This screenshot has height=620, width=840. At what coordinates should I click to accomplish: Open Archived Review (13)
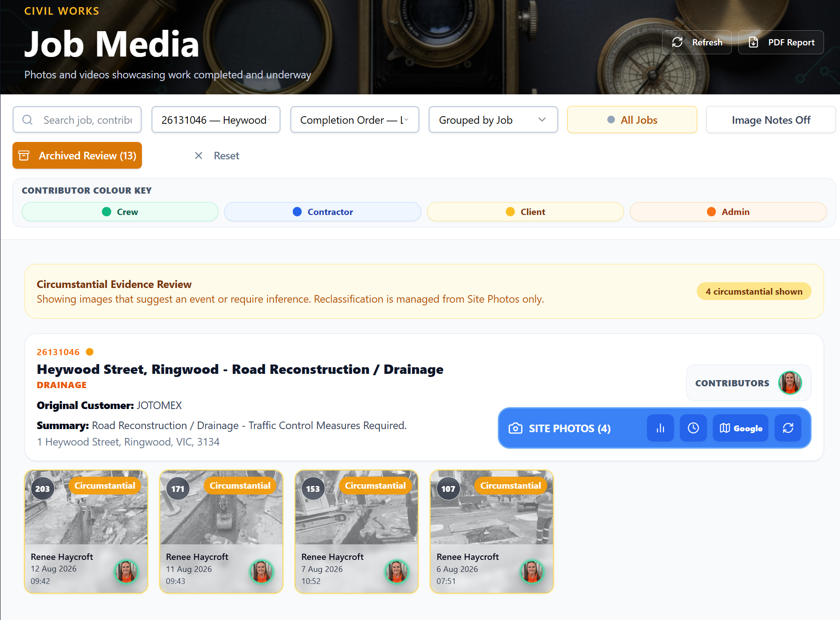tap(77, 155)
